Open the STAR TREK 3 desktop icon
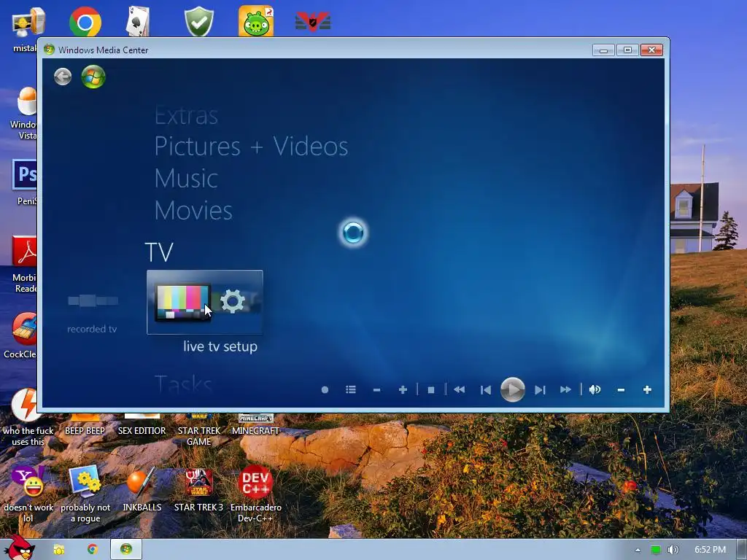The width and height of the screenshot is (747, 560). (198, 489)
